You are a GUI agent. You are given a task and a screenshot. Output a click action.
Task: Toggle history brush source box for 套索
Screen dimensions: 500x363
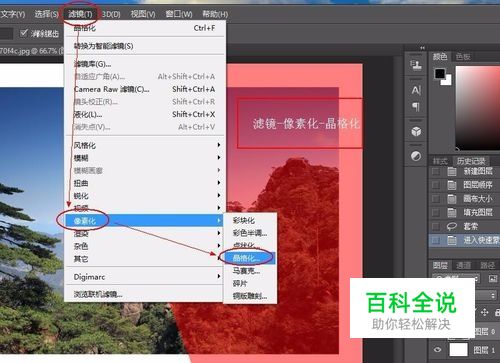(435, 226)
